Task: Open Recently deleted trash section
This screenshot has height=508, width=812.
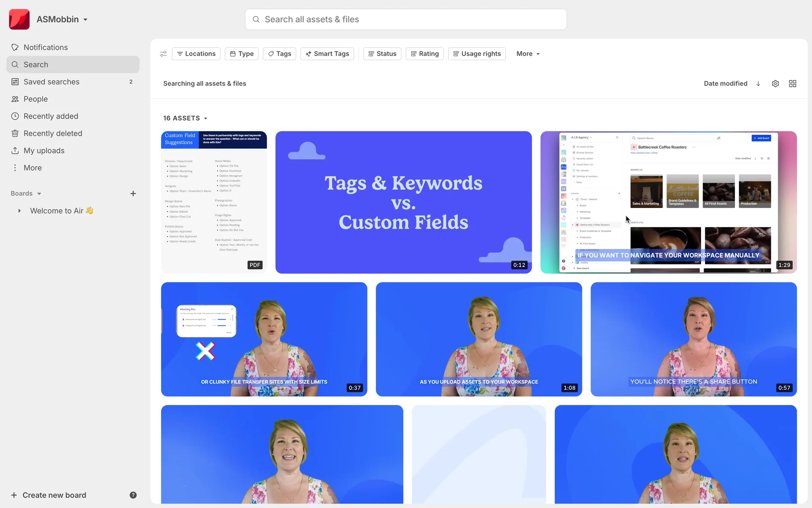Action: click(x=52, y=133)
